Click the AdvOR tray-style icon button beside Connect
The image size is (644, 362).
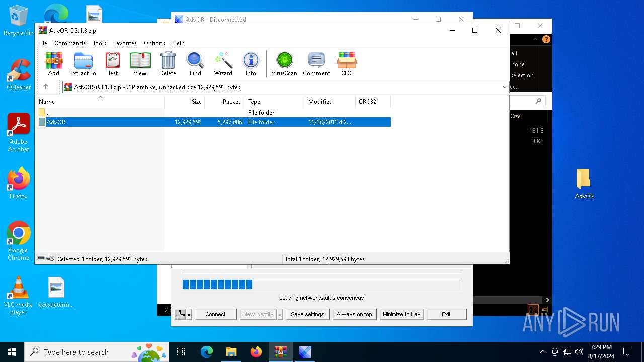point(180,314)
